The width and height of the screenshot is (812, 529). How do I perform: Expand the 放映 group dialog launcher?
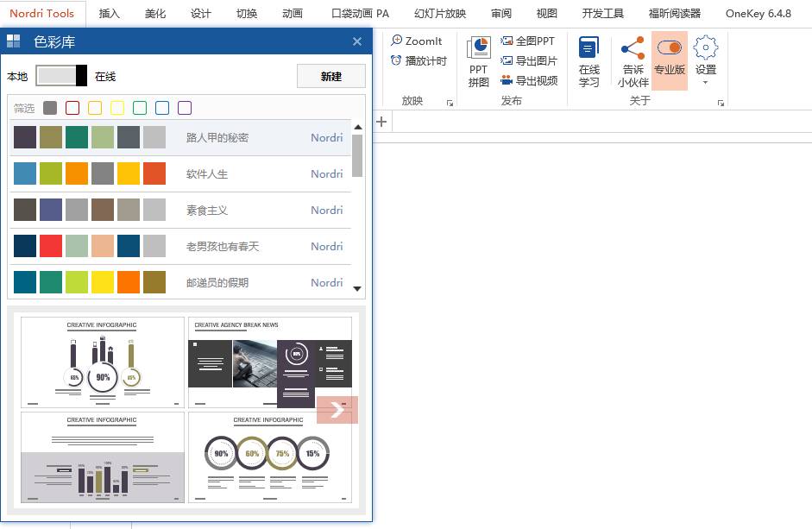click(450, 103)
